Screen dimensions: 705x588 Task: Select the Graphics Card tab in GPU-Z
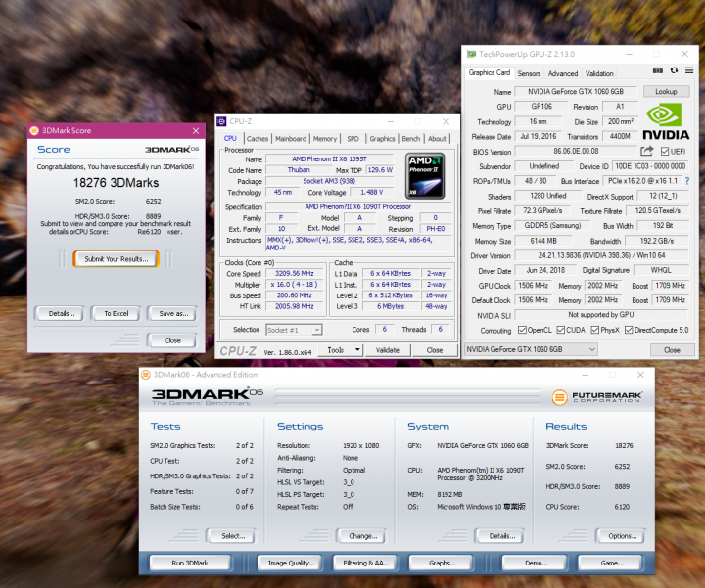(x=490, y=72)
